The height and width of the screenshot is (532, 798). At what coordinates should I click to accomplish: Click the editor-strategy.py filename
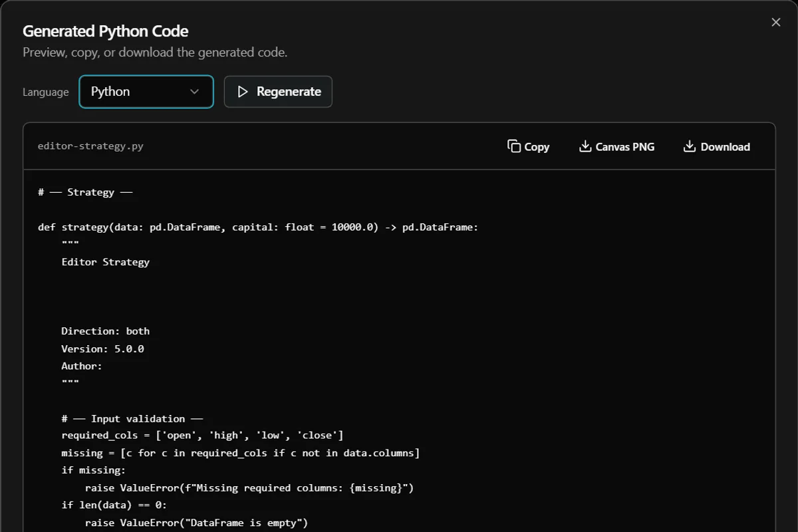pyautogui.click(x=90, y=146)
